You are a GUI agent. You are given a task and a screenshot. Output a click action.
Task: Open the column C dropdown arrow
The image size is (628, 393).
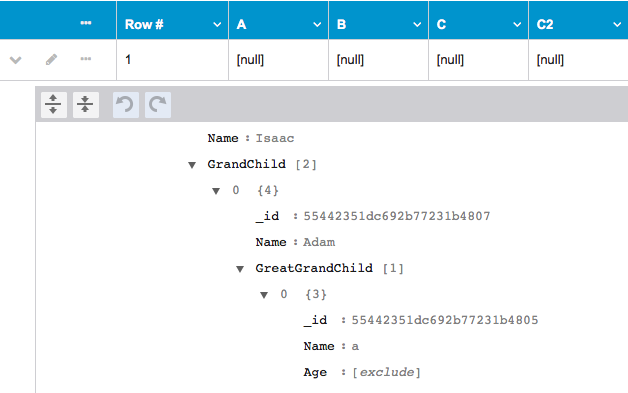[x=517, y=24]
